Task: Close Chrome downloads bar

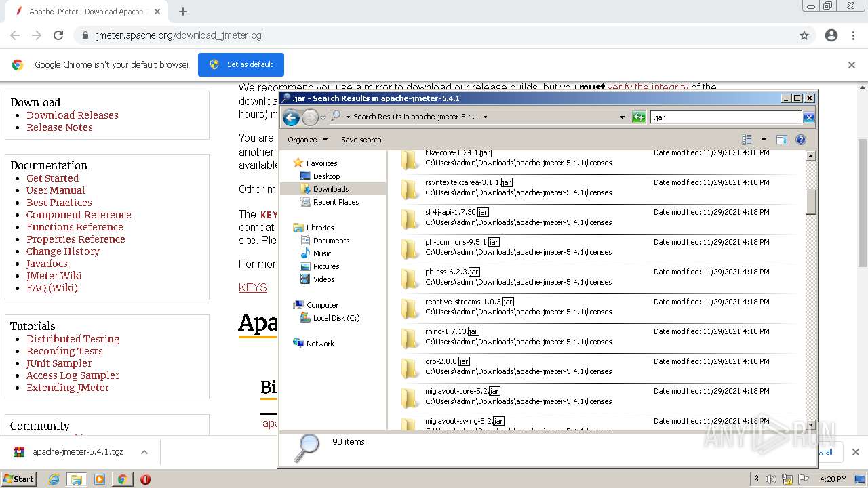Action: click(x=855, y=452)
